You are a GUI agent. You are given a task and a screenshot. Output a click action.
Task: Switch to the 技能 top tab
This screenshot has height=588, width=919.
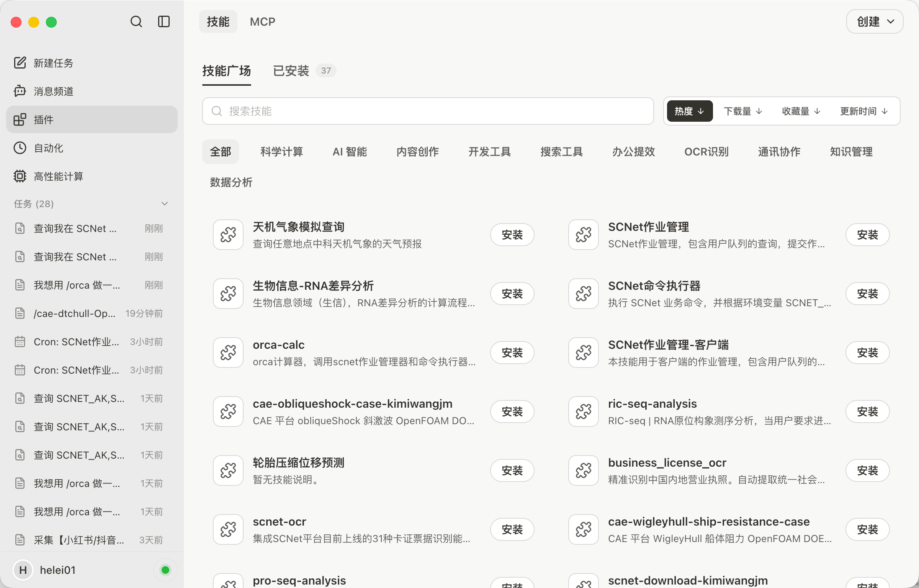click(218, 22)
